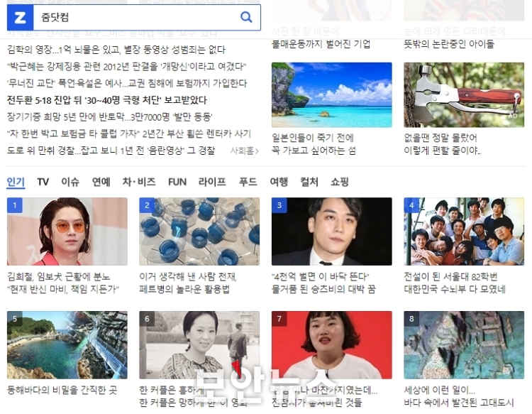Switch to the FUN tab
This screenshot has width=532, height=414.
[177, 182]
